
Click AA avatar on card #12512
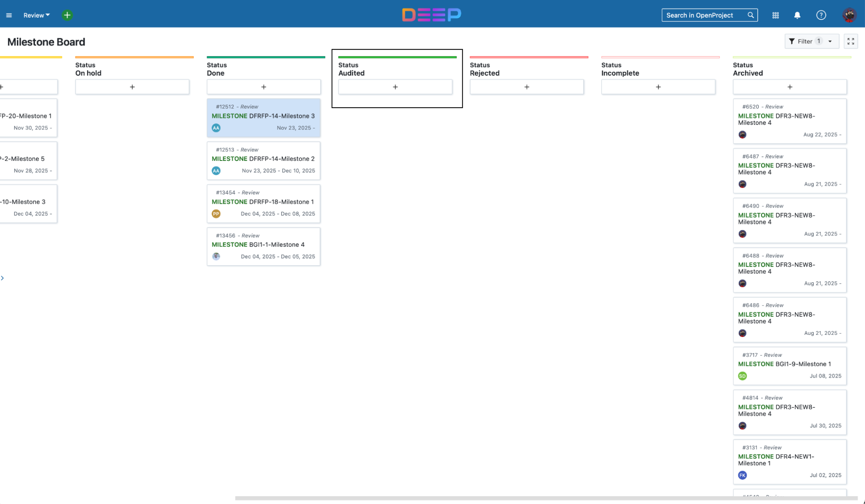[x=216, y=128]
